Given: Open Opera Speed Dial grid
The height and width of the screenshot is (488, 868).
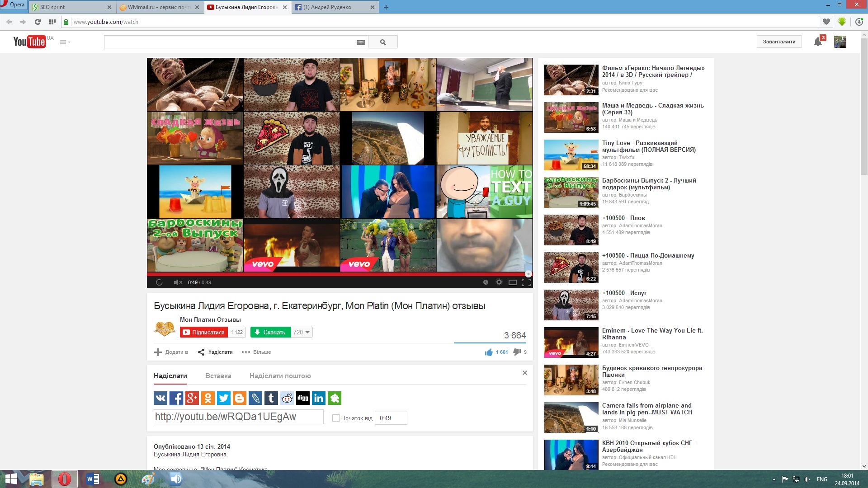Looking at the screenshot, I should [x=52, y=22].
